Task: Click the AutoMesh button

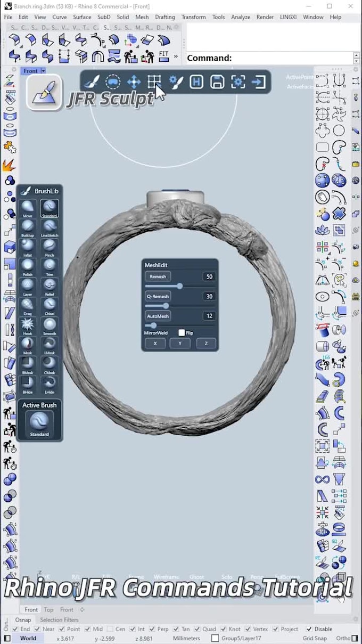Action: pos(158,316)
